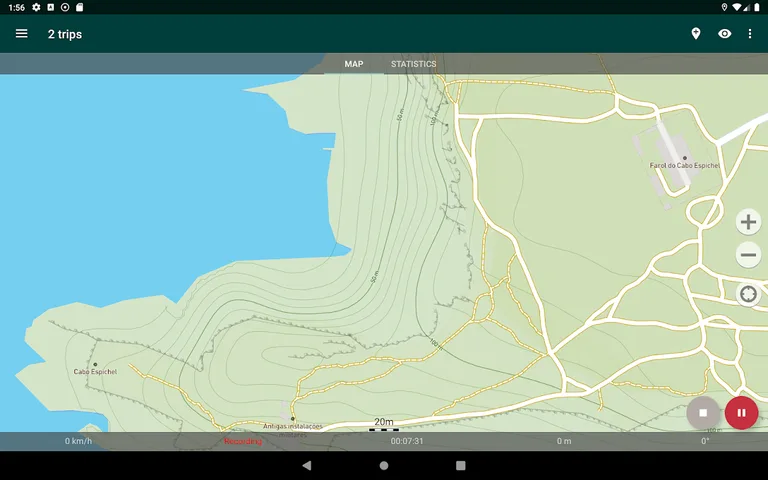Tap the 0 km/h speed readout

[78, 441]
